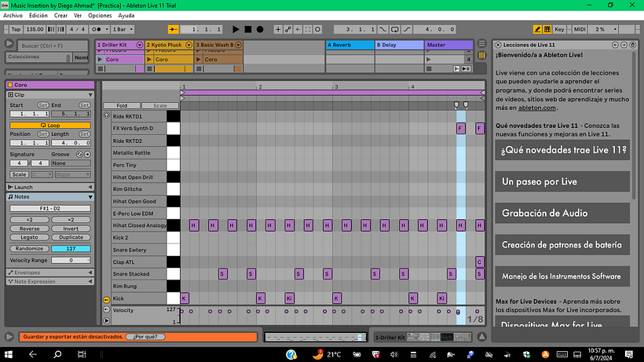Arm the transport Record button
Screen dimensions: 644x362
pos(260,29)
